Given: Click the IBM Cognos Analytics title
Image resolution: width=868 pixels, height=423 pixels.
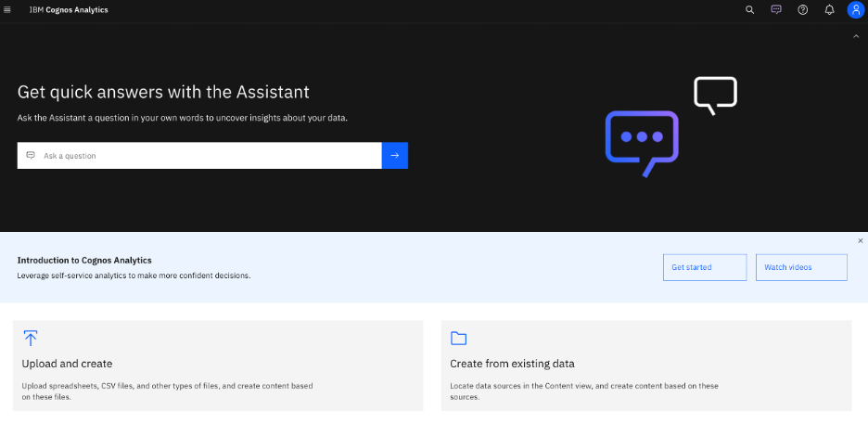Looking at the screenshot, I should [x=69, y=10].
